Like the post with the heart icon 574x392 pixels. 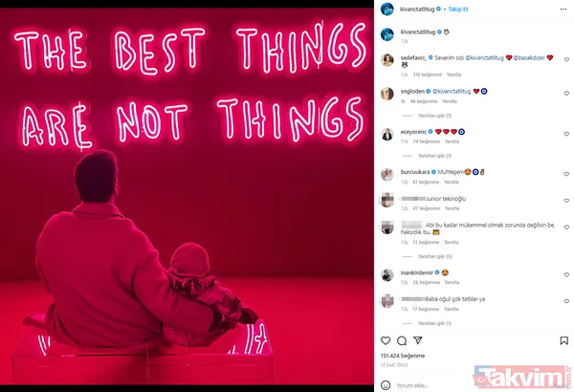tap(386, 340)
